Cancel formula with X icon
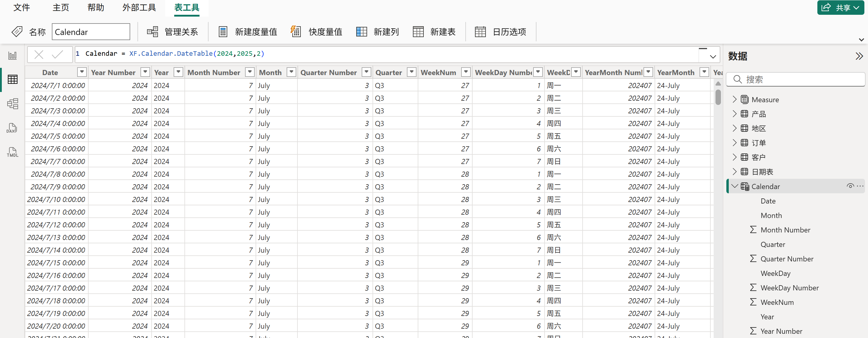 pyautogui.click(x=39, y=54)
